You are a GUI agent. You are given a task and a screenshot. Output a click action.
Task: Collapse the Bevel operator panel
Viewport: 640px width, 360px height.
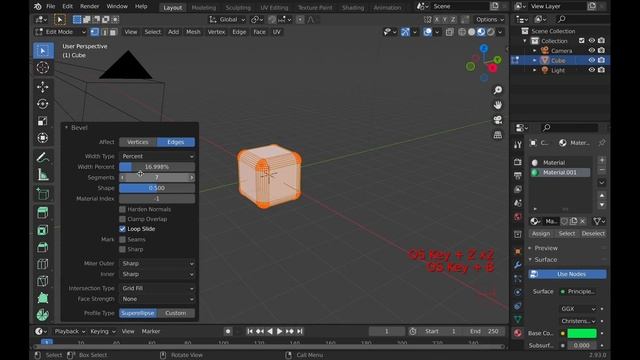click(67, 128)
